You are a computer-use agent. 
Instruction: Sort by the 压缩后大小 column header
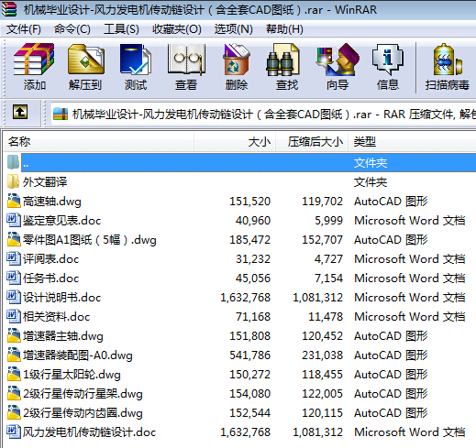[x=312, y=142]
